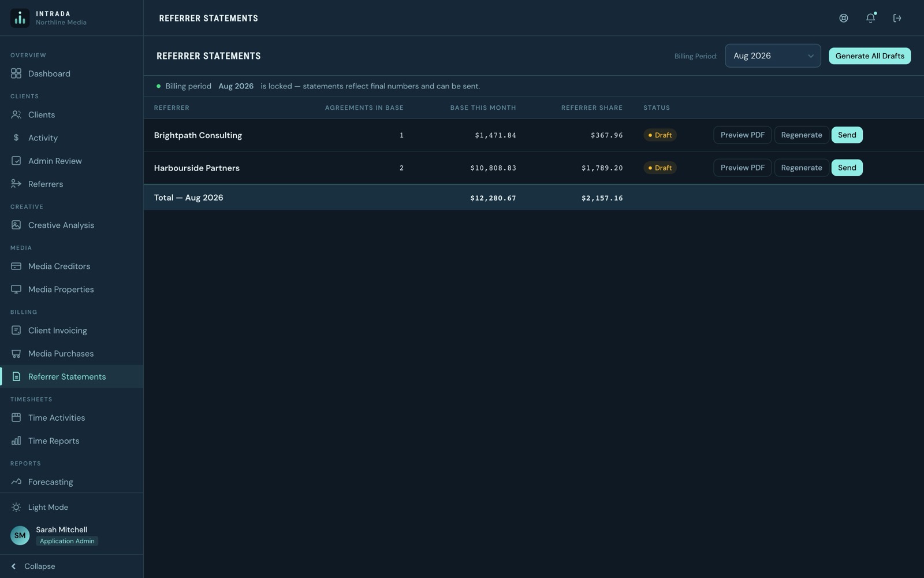Screen dimensions: 924x578
Task: Navigate to Time Reports
Action: (72, 440)
